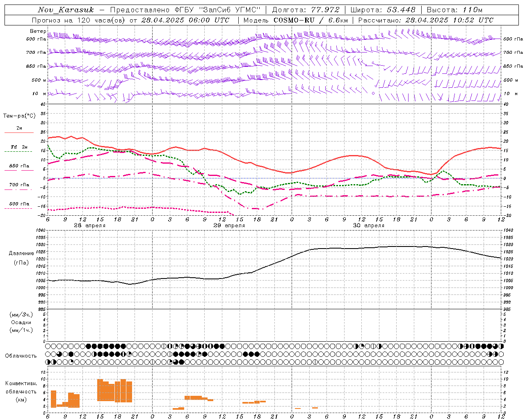Select the 'Долгота: 77.972' header field
Screen dimensions: 525x420
306,10
